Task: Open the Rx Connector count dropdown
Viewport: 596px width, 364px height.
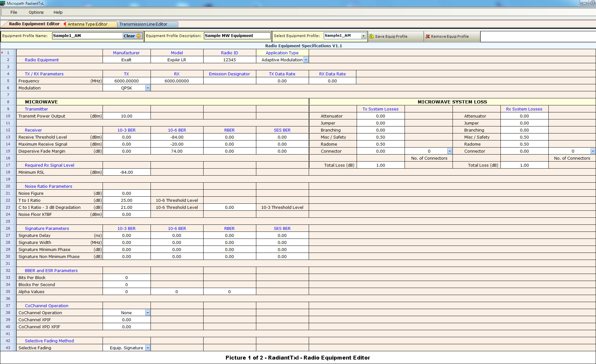Action: point(593,151)
